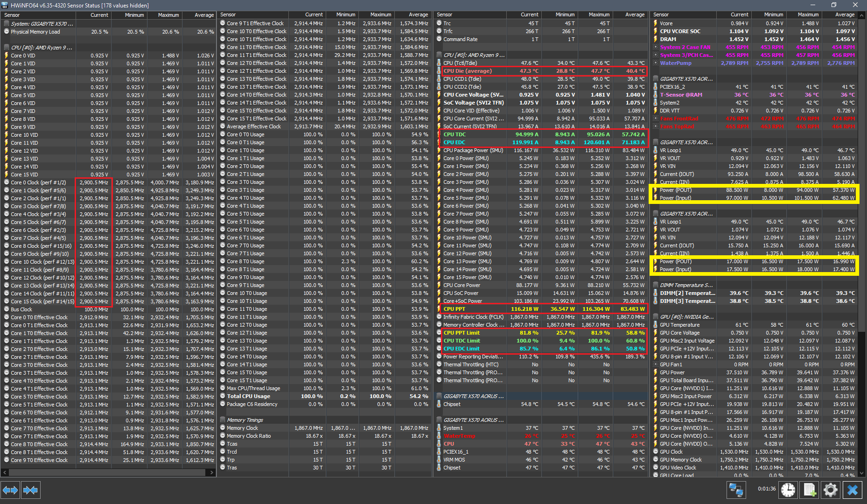This screenshot has height=504, width=867.
Task: Collapse the DIMM Temperature sensor group
Action: [x=656, y=285]
